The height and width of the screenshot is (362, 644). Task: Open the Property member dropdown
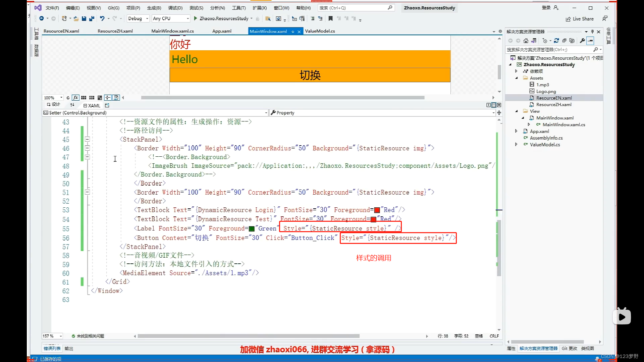tap(383, 113)
